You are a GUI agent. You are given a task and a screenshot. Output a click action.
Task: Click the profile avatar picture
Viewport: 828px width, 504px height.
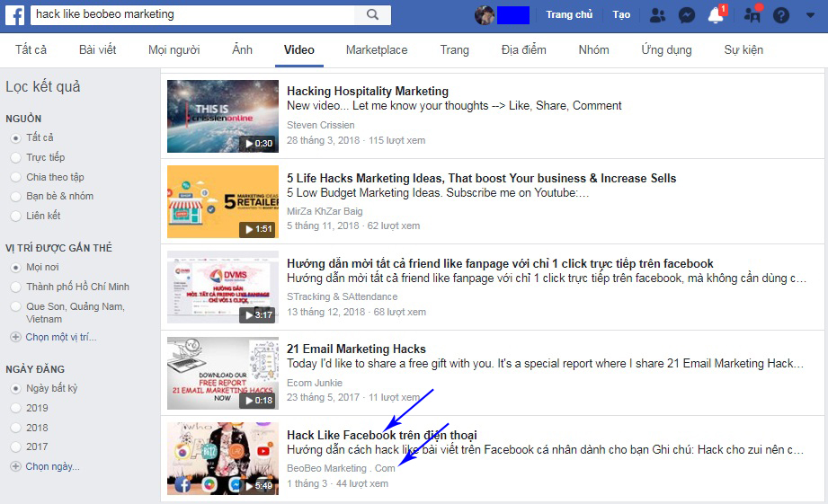485,15
